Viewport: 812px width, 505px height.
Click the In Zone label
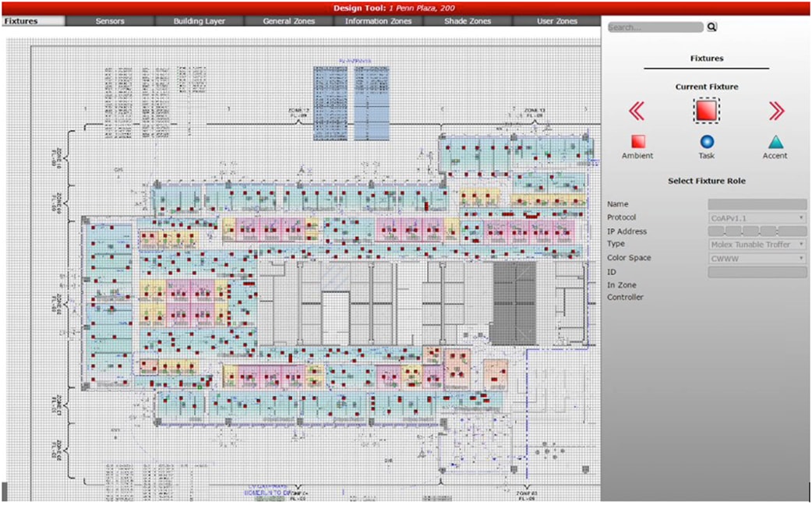[x=621, y=285]
